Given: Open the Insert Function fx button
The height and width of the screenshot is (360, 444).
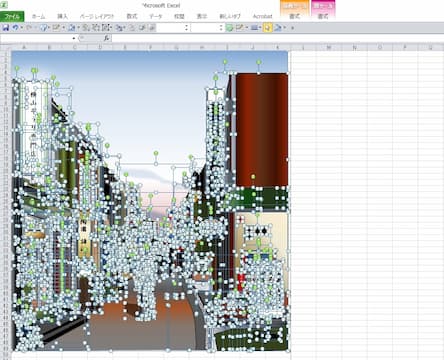Looking at the screenshot, I should [x=106, y=38].
